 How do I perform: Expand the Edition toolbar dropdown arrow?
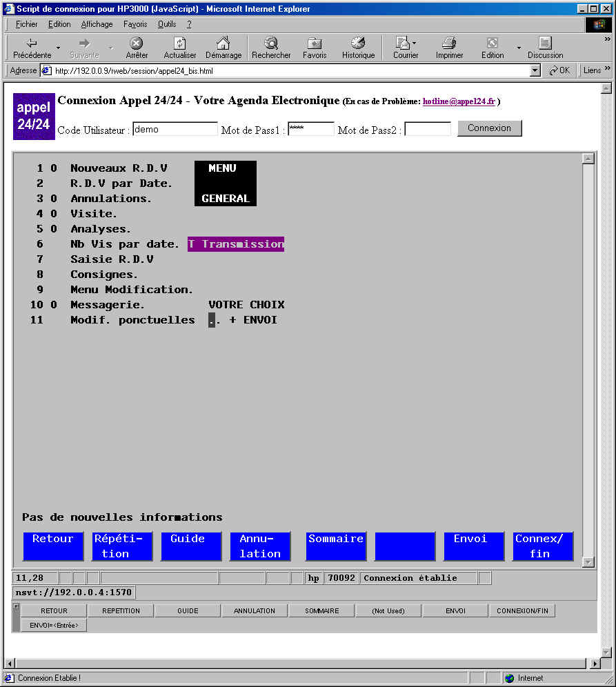[519, 48]
